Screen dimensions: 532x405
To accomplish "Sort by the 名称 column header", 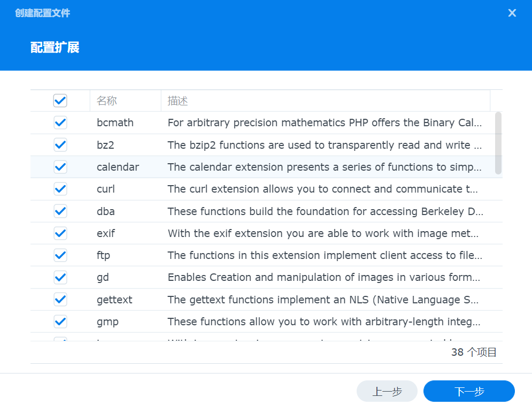I will coord(126,101).
